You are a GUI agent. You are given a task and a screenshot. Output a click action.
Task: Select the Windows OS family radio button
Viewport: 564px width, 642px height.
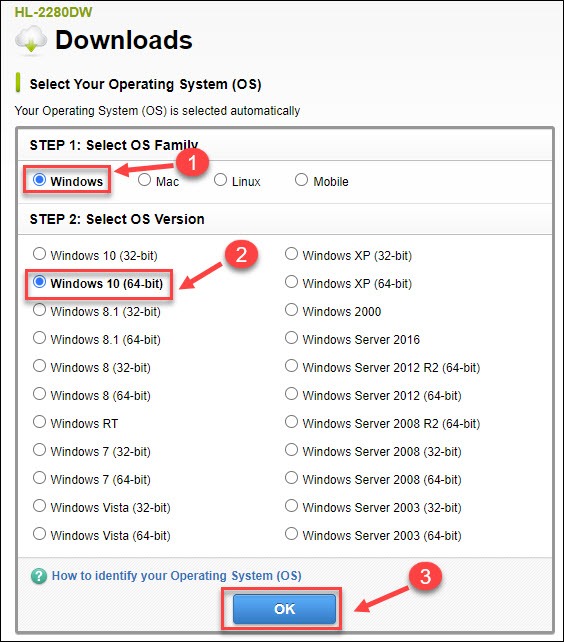tap(39, 179)
